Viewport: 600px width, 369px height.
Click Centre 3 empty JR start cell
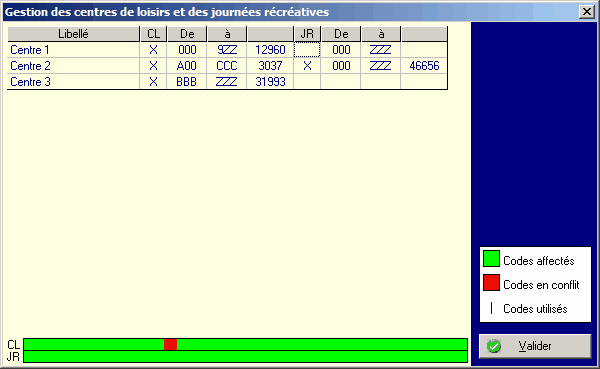point(341,82)
